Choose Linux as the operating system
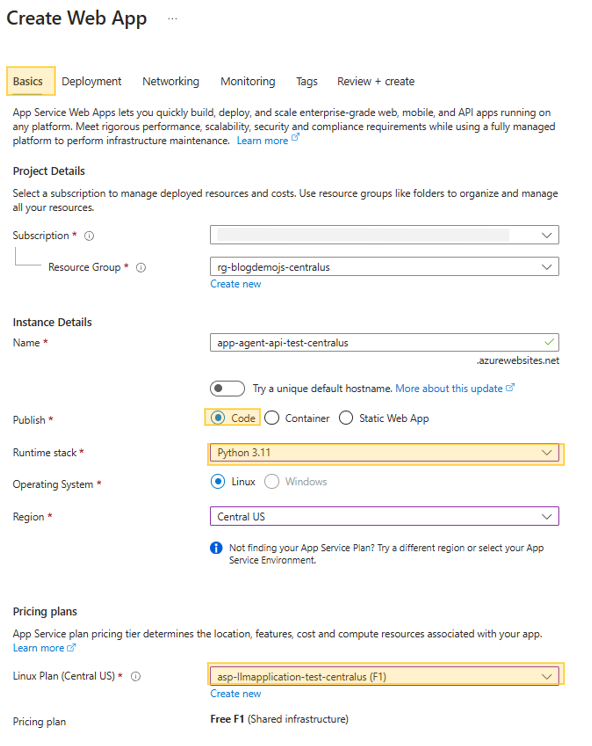 coord(218,481)
